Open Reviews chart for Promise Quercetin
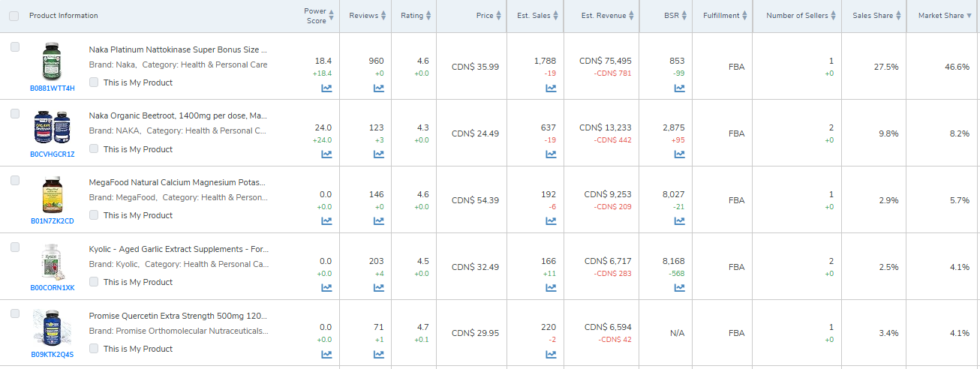The image size is (980, 369). tap(379, 355)
